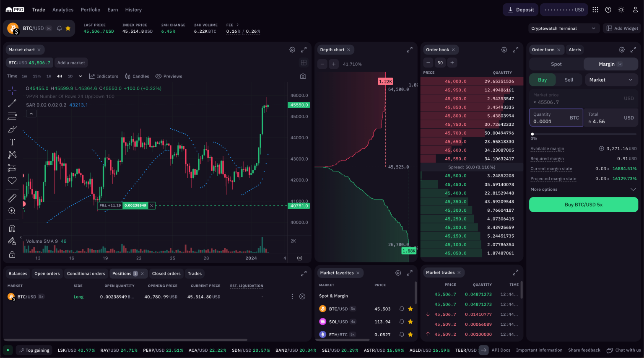644x358 pixels.
Task: Select the Trend Line drawing tool
Action: click(x=12, y=103)
